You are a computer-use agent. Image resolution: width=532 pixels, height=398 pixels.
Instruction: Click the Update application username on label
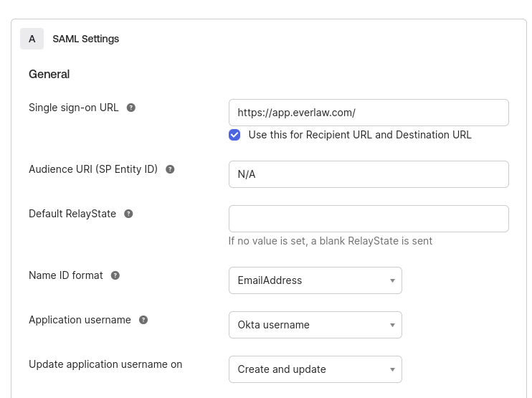[x=105, y=364]
